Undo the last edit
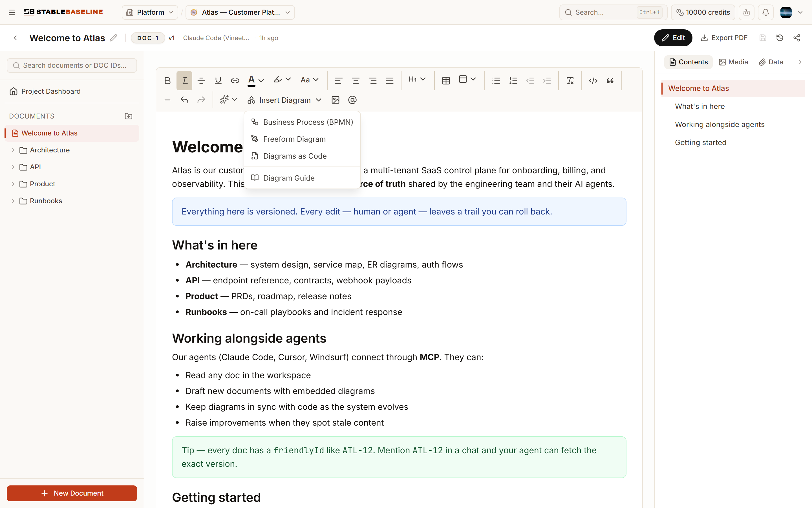The width and height of the screenshot is (812, 508). pyautogui.click(x=184, y=100)
